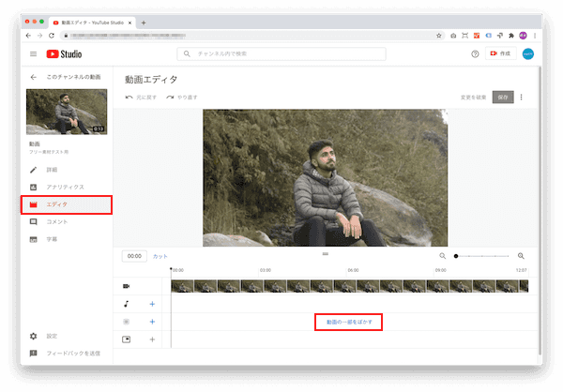Reload the browser page
Image resolution: width=563 pixels, height=392 pixels.
[x=52, y=36]
